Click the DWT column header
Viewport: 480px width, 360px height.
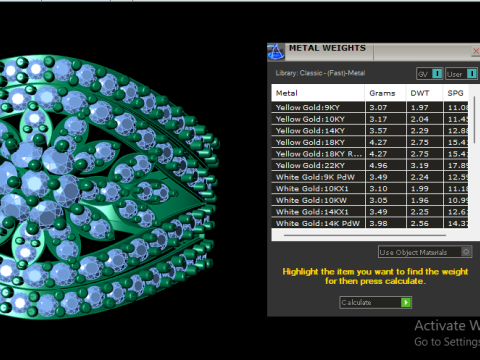coord(424,93)
